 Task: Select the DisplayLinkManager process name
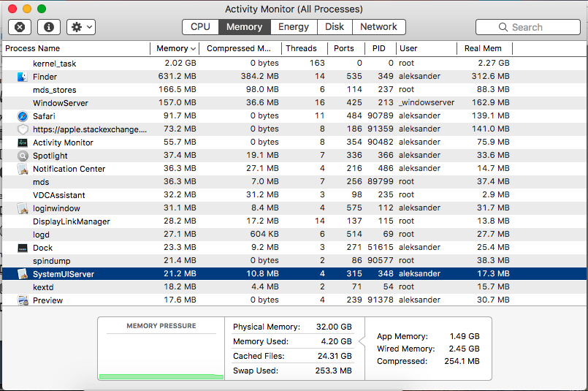(72, 221)
